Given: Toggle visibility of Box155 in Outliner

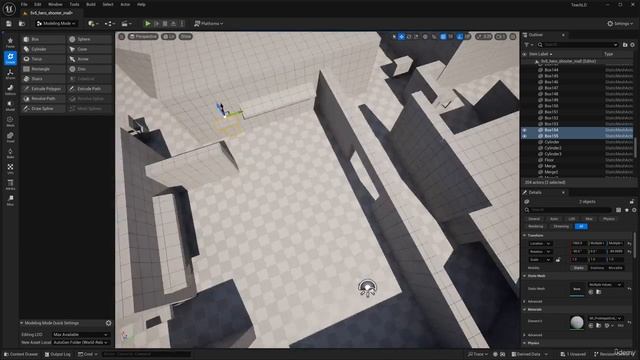Looking at the screenshot, I should (524, 136).
